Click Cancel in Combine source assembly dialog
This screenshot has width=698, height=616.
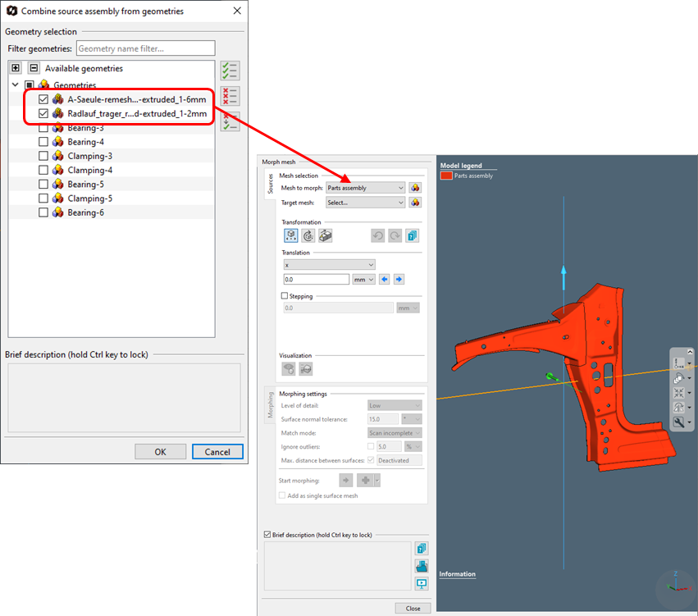[217, 452]
